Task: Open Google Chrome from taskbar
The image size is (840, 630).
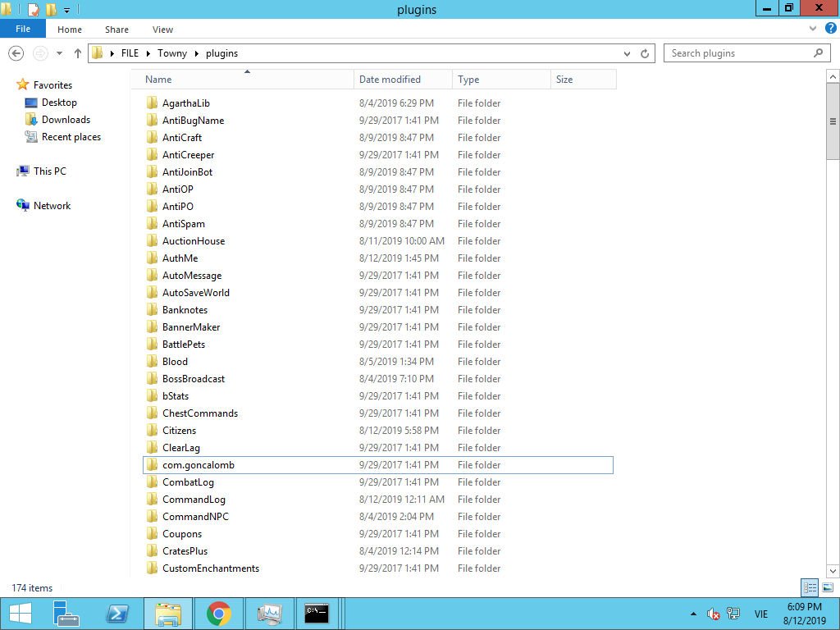Action: [218, 614]
